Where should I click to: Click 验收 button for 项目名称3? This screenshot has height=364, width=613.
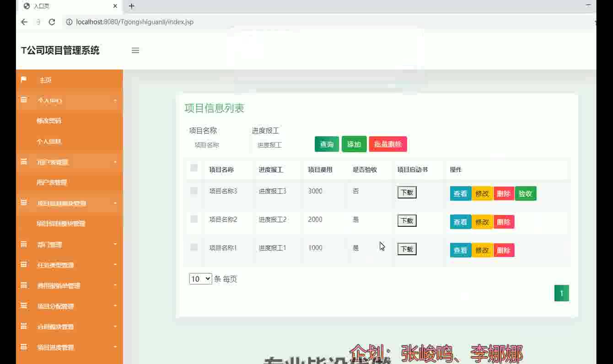(526, 193)
